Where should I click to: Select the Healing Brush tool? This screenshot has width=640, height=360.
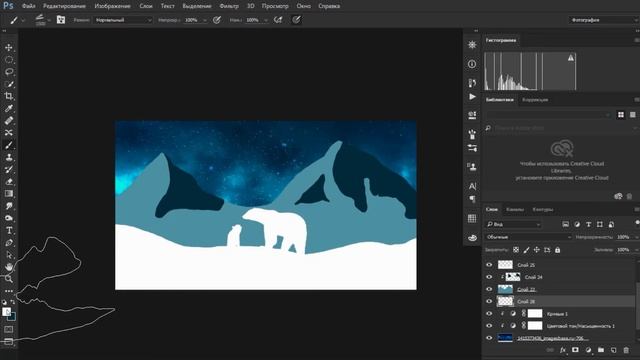(x=9, y=121)
